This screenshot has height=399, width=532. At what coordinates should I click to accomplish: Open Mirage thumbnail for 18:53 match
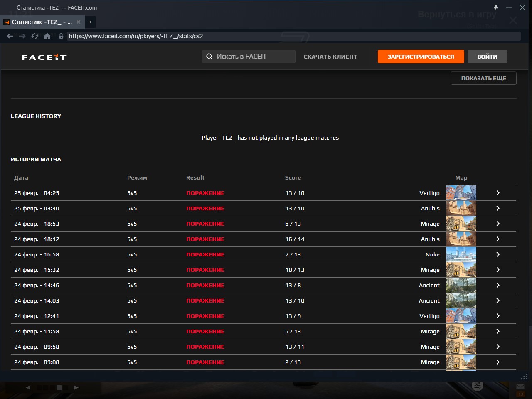pos(461,224)
